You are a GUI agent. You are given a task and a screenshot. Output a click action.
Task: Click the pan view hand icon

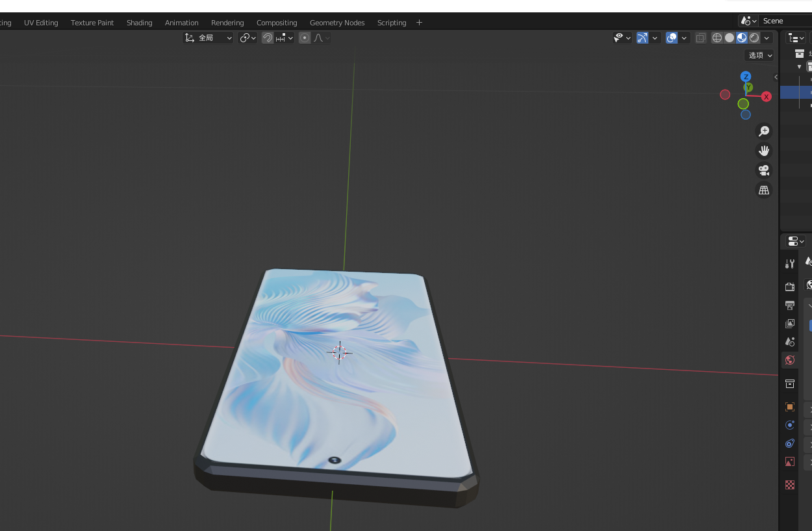pyautogui.click(x=764, y=151)
